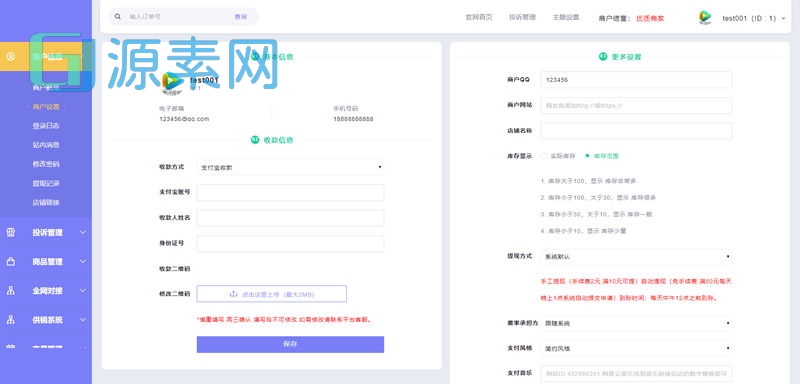
Task: Click the 投诉管理 sidebar icon
Action: pyautogui.click(x=10, y=233)
